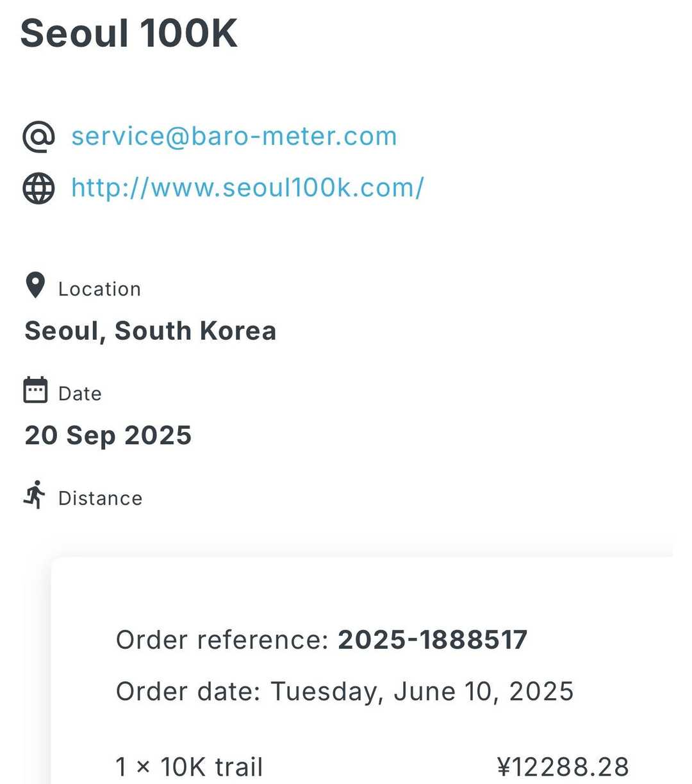Select the 1 × 10K trail item
Screen dimensions: 692x784
coord(189,767)
